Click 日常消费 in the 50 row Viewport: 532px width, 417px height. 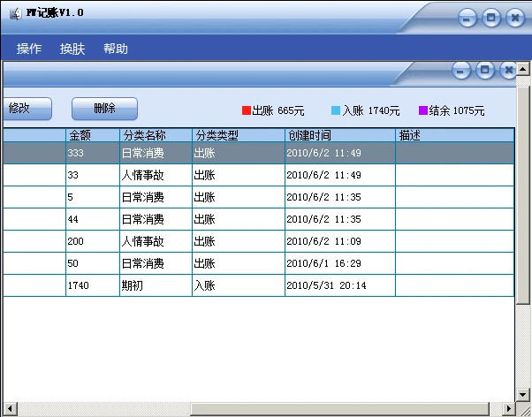[156, 263]
